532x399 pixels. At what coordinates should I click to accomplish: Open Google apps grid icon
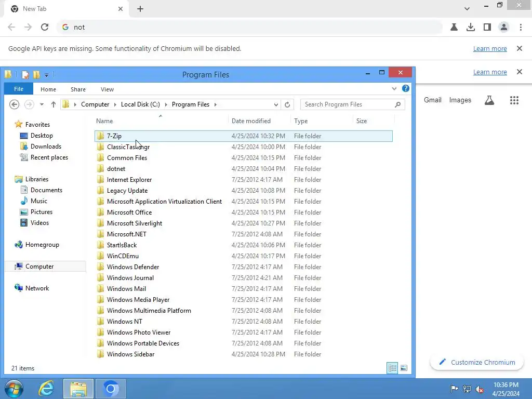(x=514, y=100)
